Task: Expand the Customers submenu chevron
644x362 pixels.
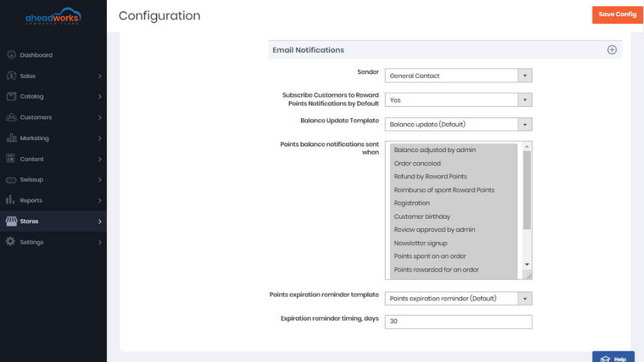Action: click(x=100, y=118)
